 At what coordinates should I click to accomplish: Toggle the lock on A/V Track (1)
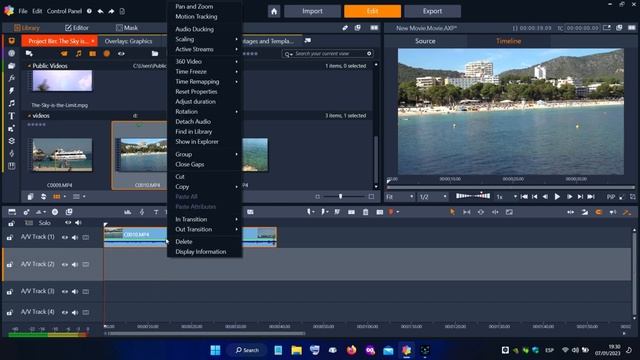click(x=10, y=237)
